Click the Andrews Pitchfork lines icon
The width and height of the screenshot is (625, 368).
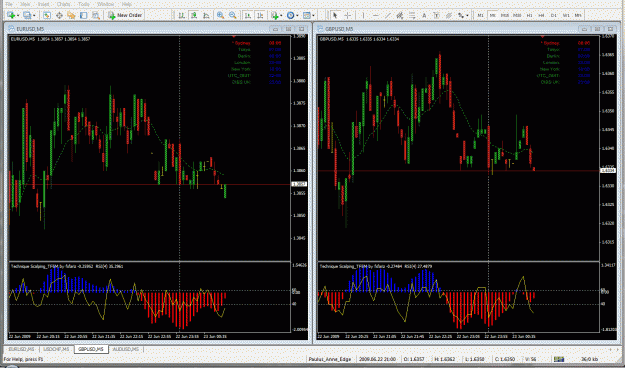(x=448, y=15)
